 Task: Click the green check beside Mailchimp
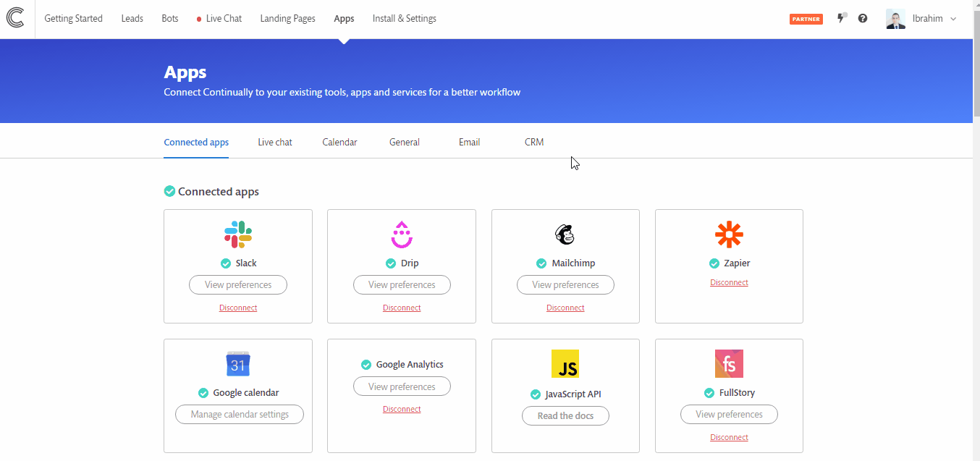pos(541,263)
